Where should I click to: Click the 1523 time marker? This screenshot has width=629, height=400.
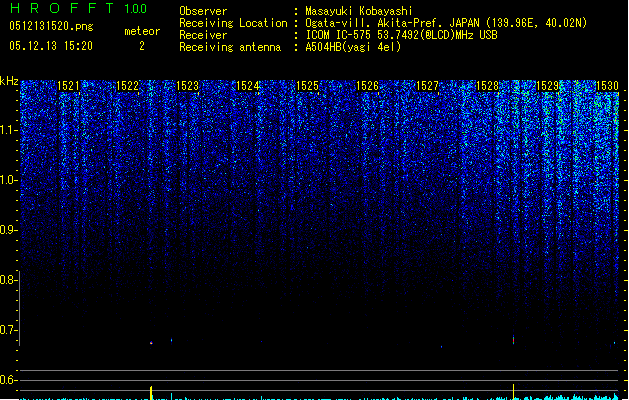[187, 86]
